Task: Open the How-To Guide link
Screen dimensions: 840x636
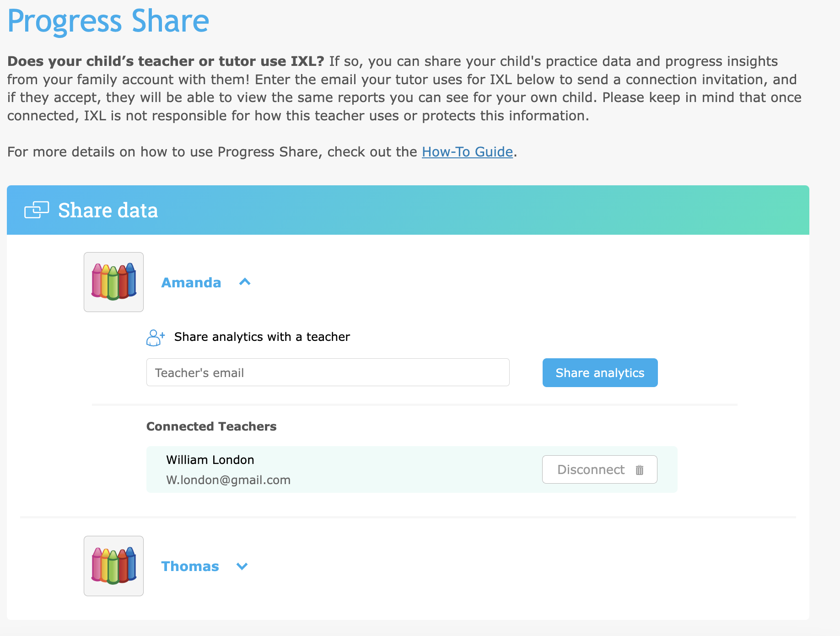Action: click(467, 151)
